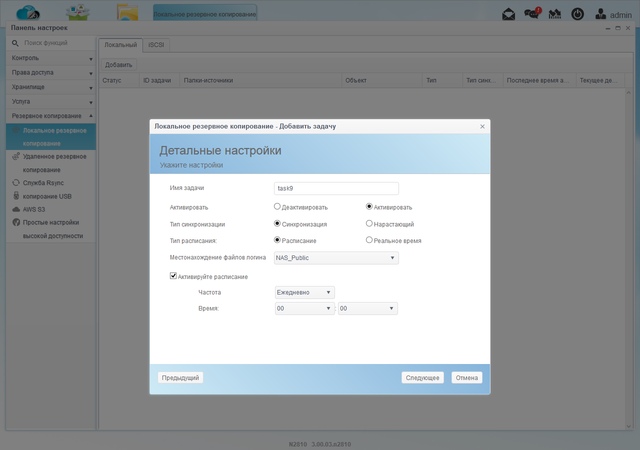Click the power button icon

click(x=577, y=14)
